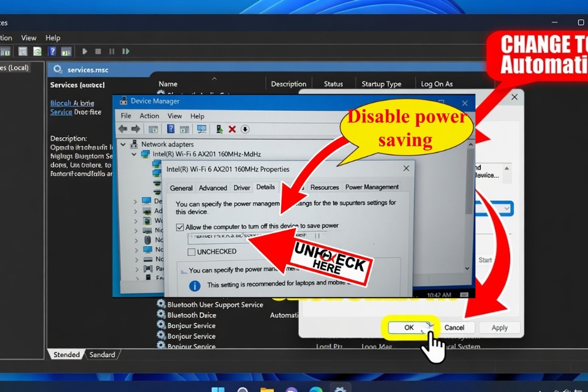The width and height of the screenshot is (588, 392).
Task: Open File Explorer from the taskbar
Action: [267, 390]
